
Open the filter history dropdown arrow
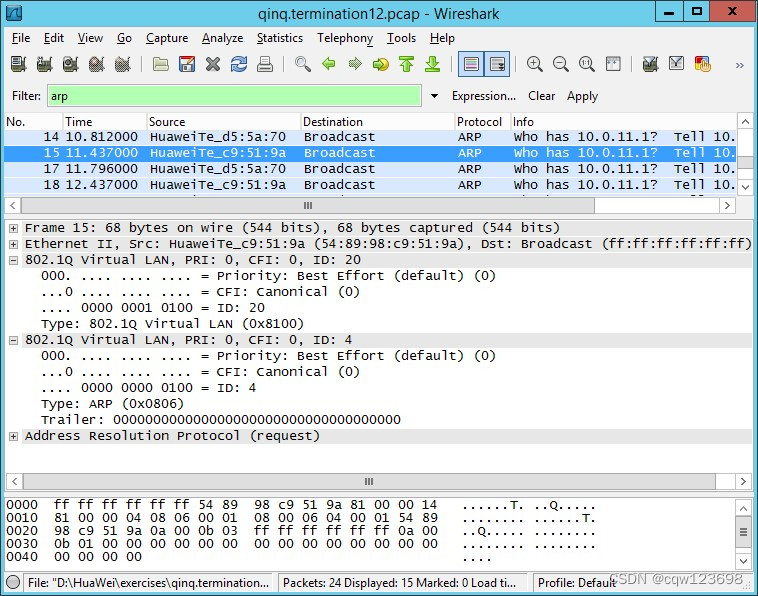435,96
